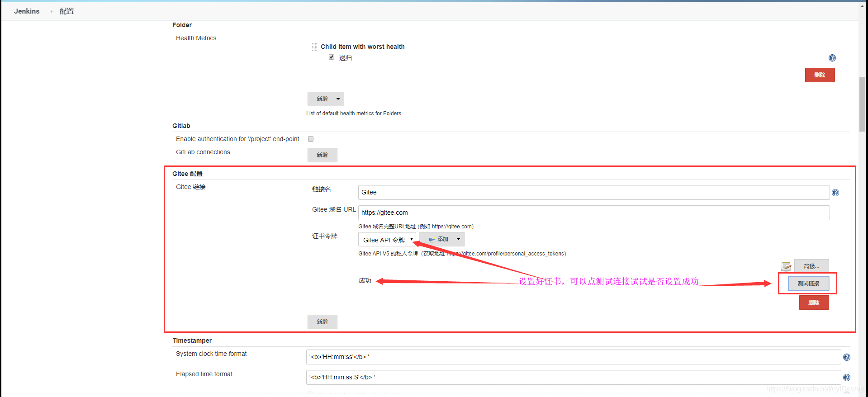868x397 pixels.
Task: Open the Gitee API 令牌 credentials dropdown
Action: point(387,240)
